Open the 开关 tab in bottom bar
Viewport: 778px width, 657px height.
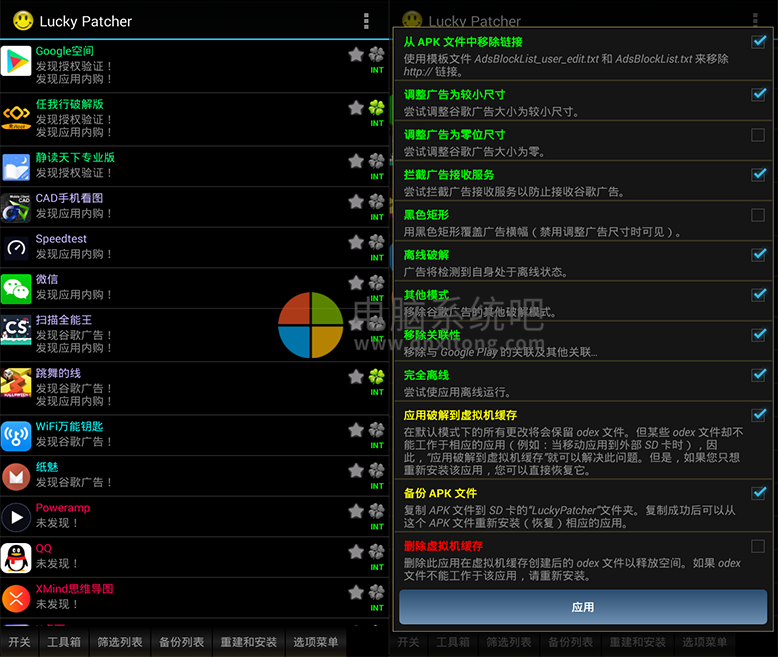coord(19,642)
